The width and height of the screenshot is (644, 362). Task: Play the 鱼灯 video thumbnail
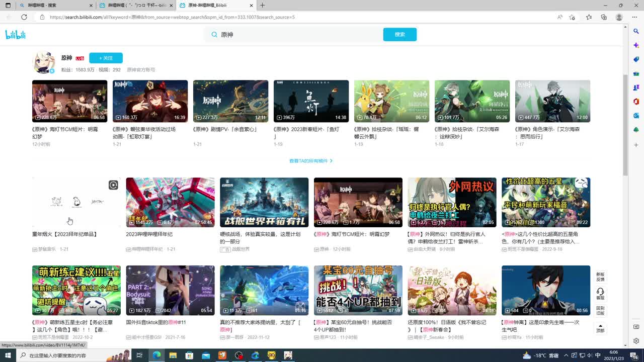coord(311,100)
